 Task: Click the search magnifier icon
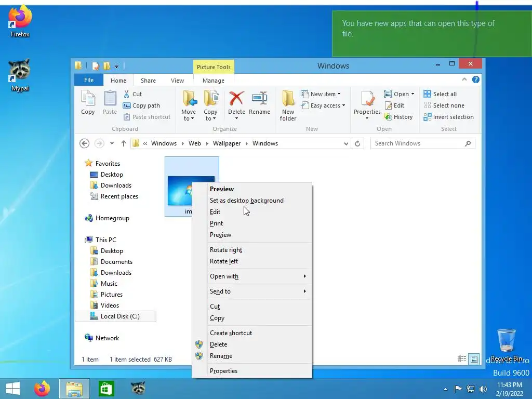[468, 143]
